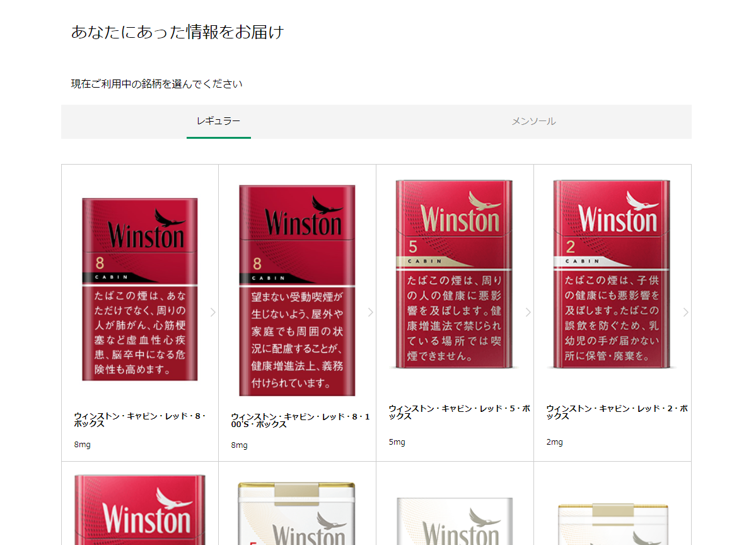Image resolution: width=756 pixels, height=545 pixels.
Task: Switch to the メンソール tab
Action: click(x=533, y=122)
